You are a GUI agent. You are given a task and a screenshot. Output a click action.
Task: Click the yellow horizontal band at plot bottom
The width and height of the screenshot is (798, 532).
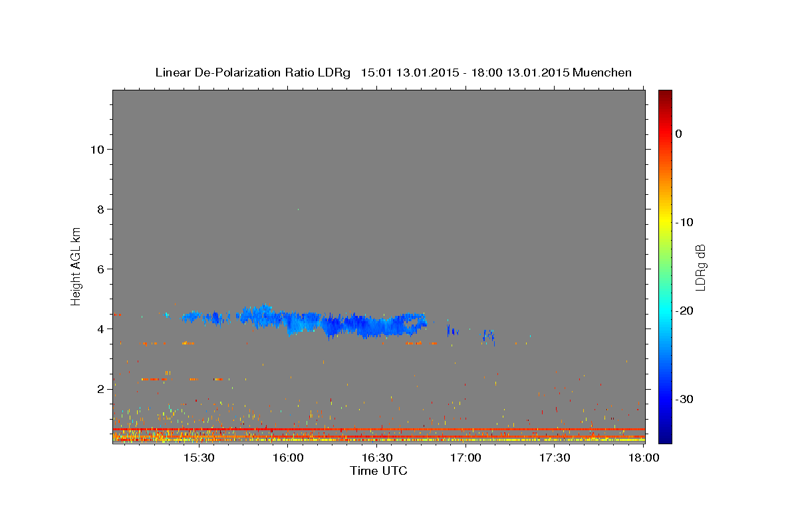pyautogui.click(x=379, y=440)
